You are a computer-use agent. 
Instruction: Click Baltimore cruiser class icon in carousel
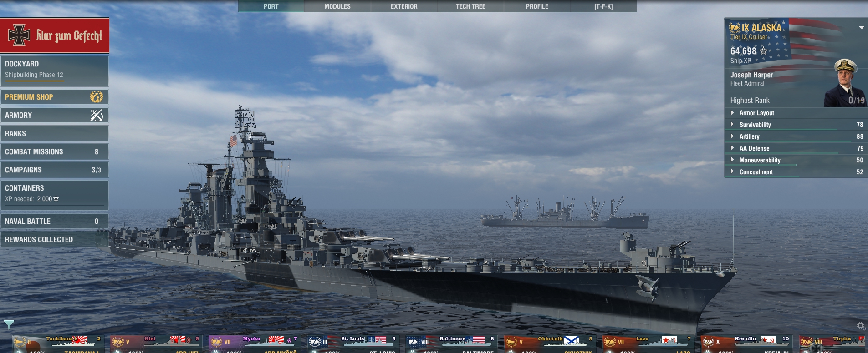[x=413, y=342]
